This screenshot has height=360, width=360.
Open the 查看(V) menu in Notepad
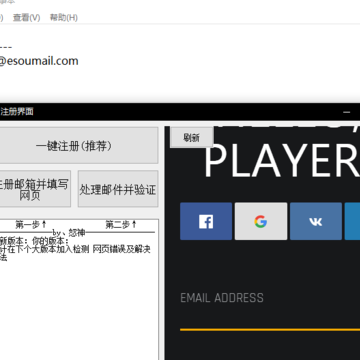(x=26, y=17)
